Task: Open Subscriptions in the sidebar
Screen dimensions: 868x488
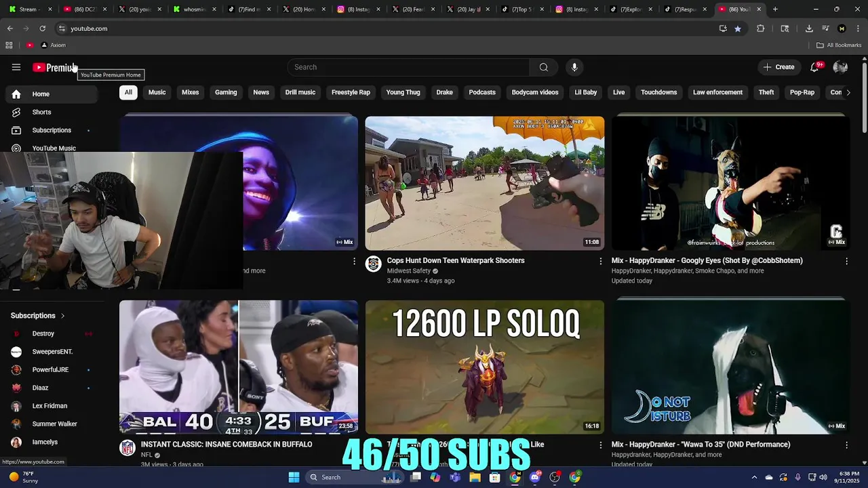Action: [x=52, y=130]
